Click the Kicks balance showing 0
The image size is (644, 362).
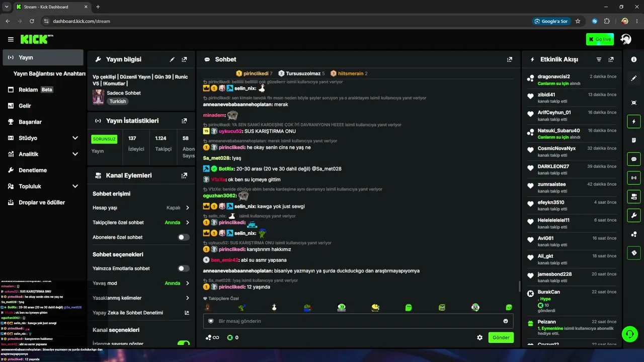[233, 337]
